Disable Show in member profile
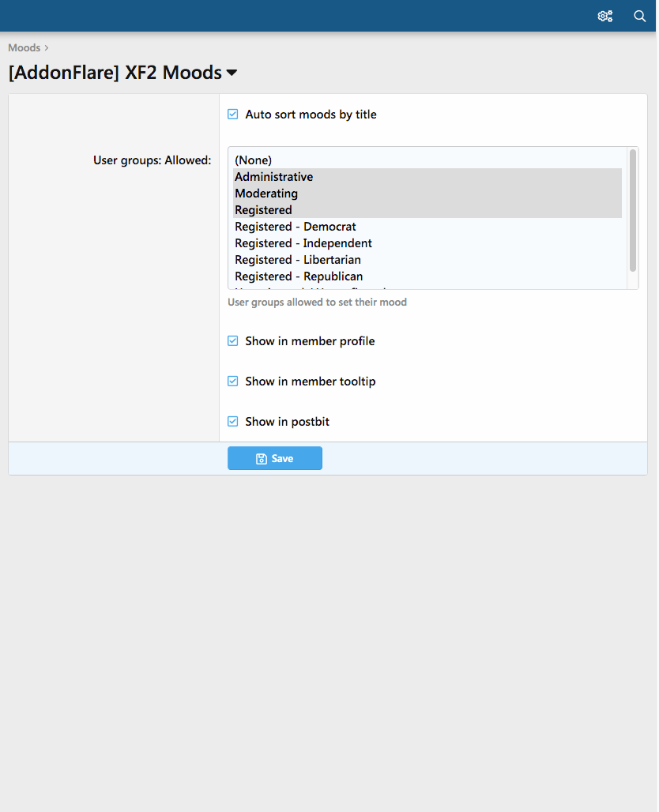Screen dimensions: 659x812 click(x=233, y=341)
